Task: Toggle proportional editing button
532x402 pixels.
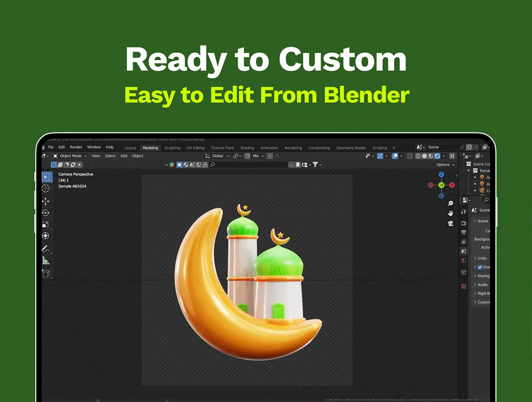Action: click(x=270, y=156)
